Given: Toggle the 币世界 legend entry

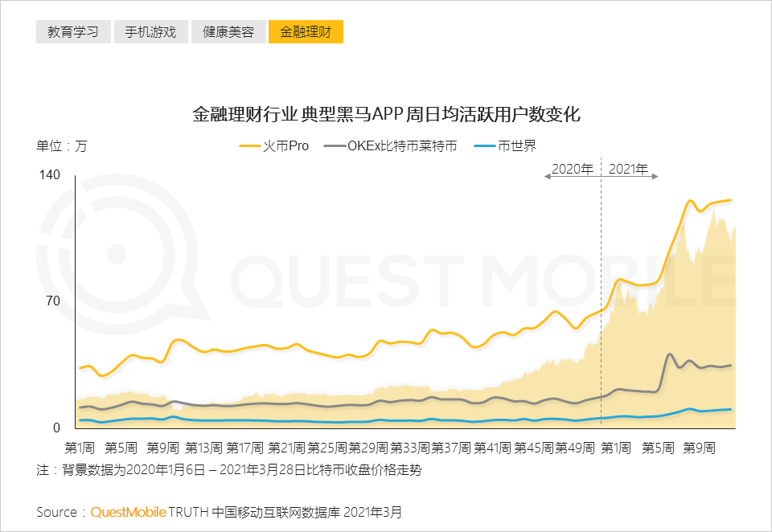Looking at the screenshot, I should point(505,146).
